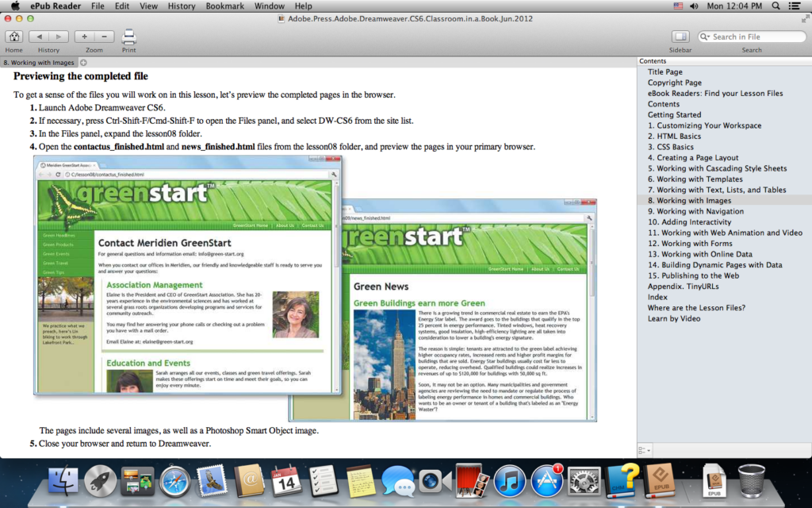Open Messages chat bubbles in Dock
The width and height of the screenshot is (812, 508).
[x=398, y=482]
